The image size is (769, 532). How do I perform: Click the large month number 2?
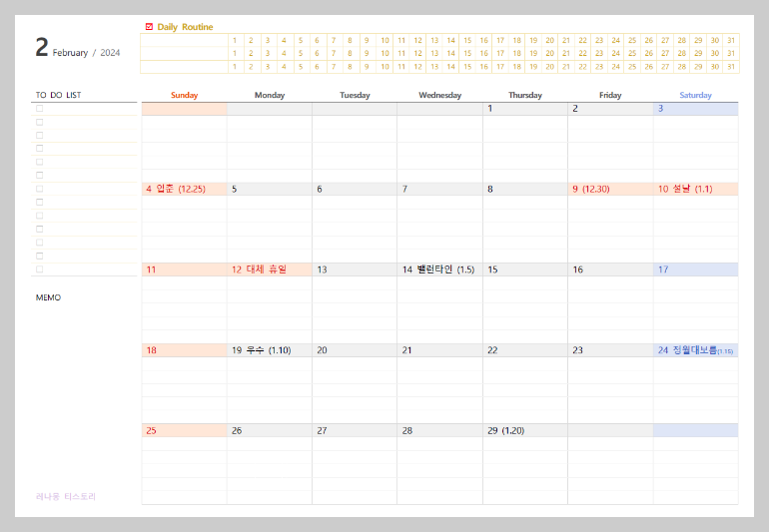coord(42,48)
